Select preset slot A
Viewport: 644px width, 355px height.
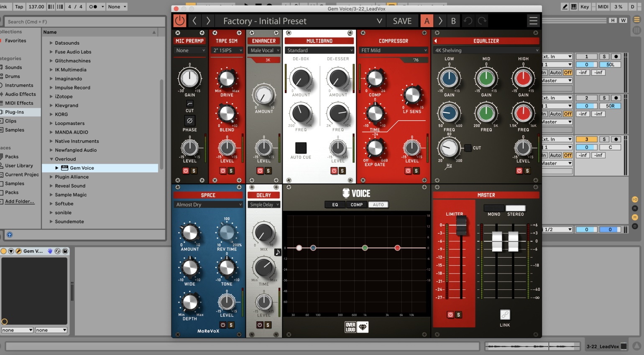coord(427,21)
